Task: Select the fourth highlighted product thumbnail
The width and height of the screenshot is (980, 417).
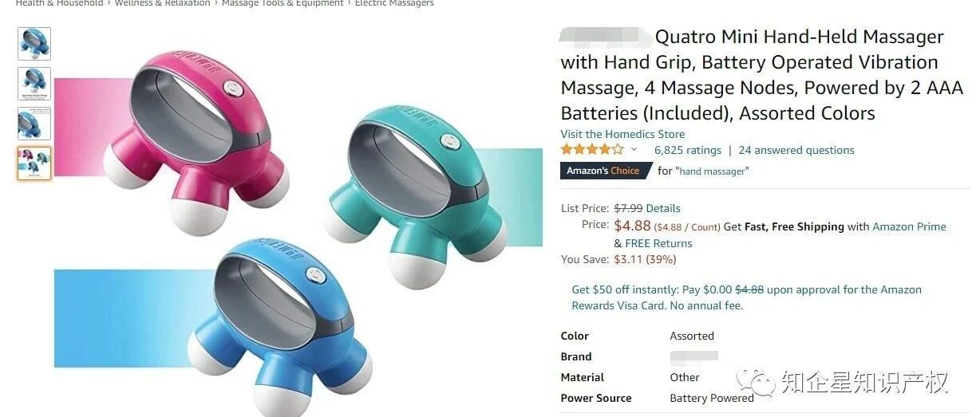Action: click(34, 163)
